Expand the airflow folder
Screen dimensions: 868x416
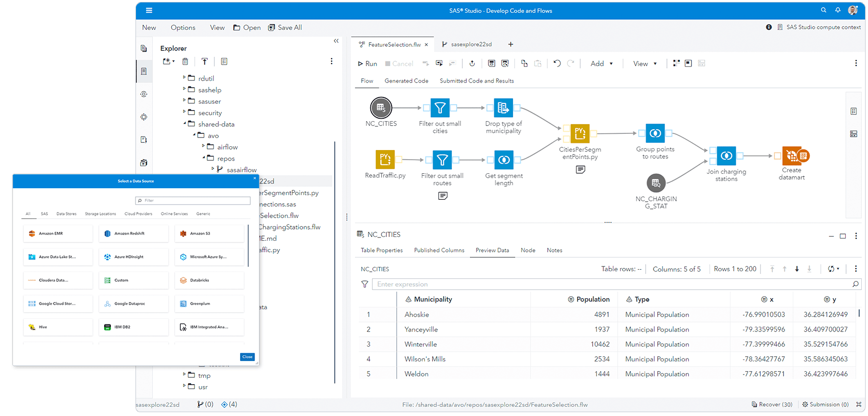click(x=203, y=146)
